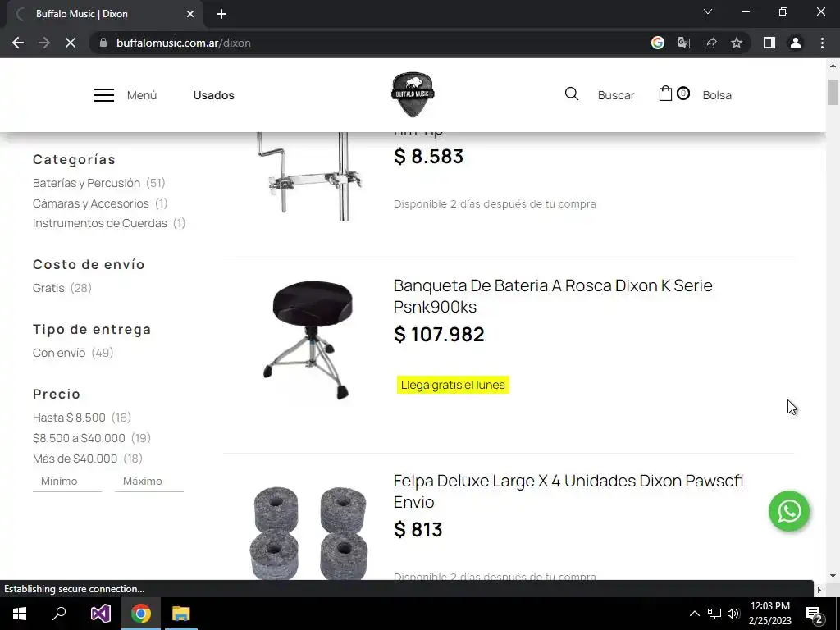Image resolution: width=840 pixels, height=630 pixels.
Task: Click the page vertical scrollbar thumb
Action: pos(833,92)
